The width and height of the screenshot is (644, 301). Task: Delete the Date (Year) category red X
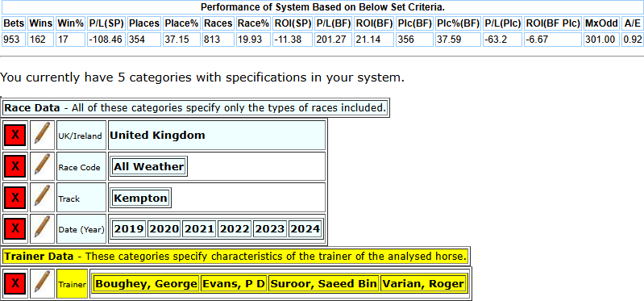click(x=15, y=229)
